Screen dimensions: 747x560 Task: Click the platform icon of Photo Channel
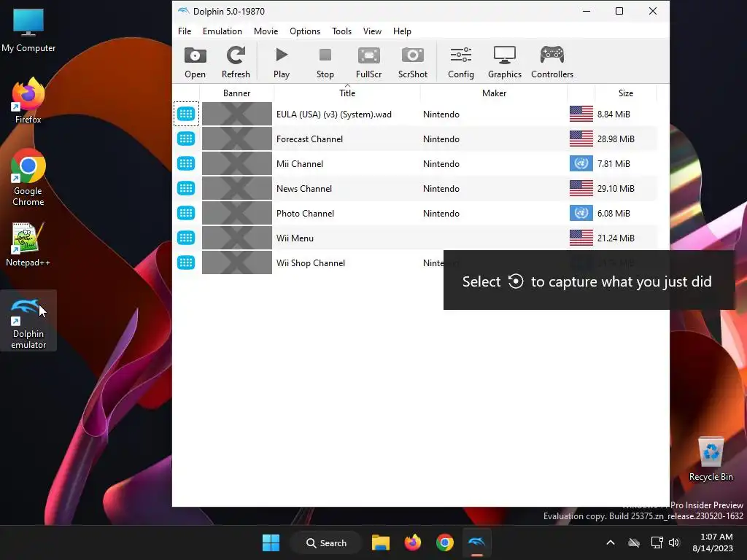[186, 213]
